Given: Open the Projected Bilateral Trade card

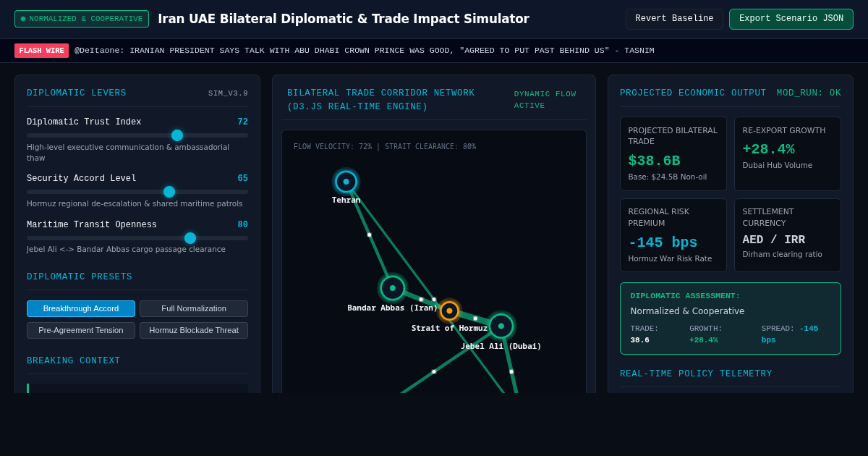Looking at the screenshot, I should (x=673, y=154).
